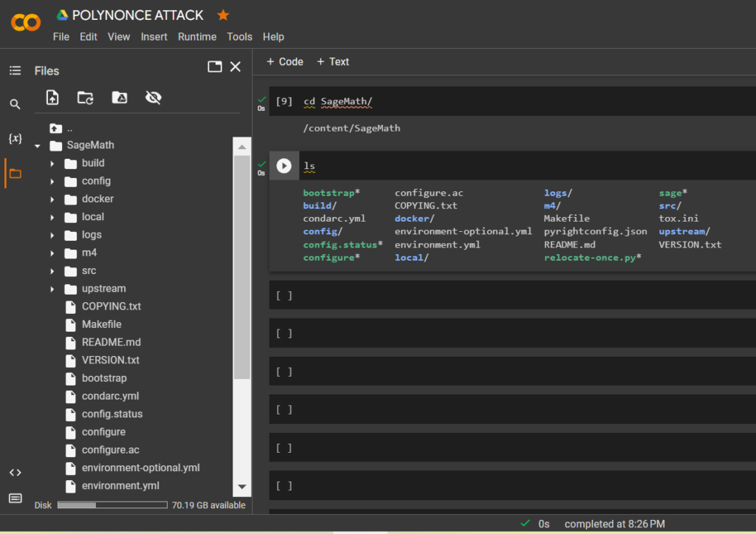The height and width of the screenshot is (534, 756).
Task: Expand the config folder arrow
Action: click(52, 182)
